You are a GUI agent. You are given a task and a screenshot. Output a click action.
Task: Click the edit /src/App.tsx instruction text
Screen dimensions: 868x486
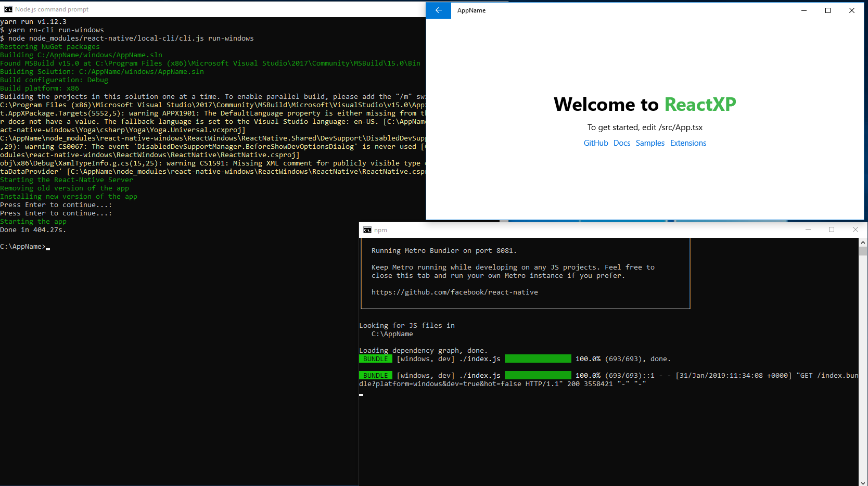(x=645, y=127)
